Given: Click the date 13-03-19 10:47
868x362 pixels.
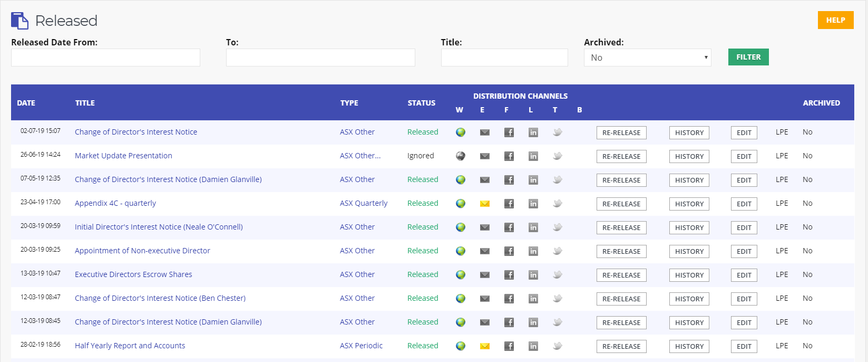Looking at the screenshot, I should (x=41, y=273).
